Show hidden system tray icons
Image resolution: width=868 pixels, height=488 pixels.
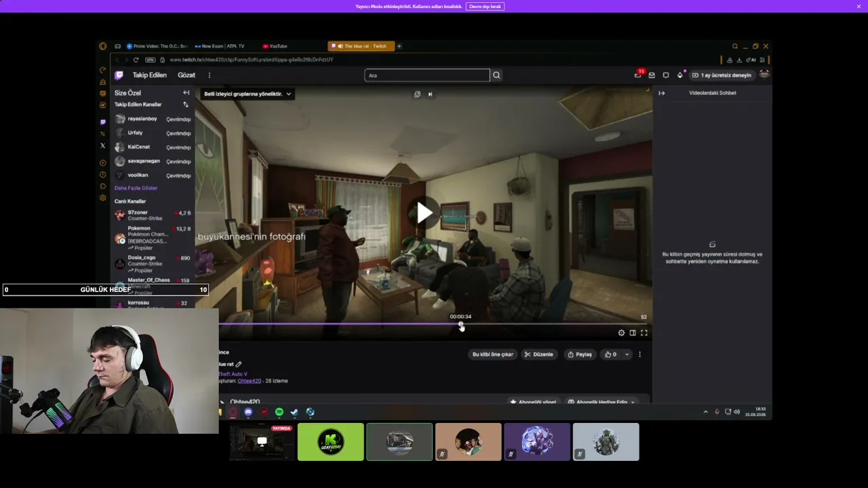tap(705, 412)
